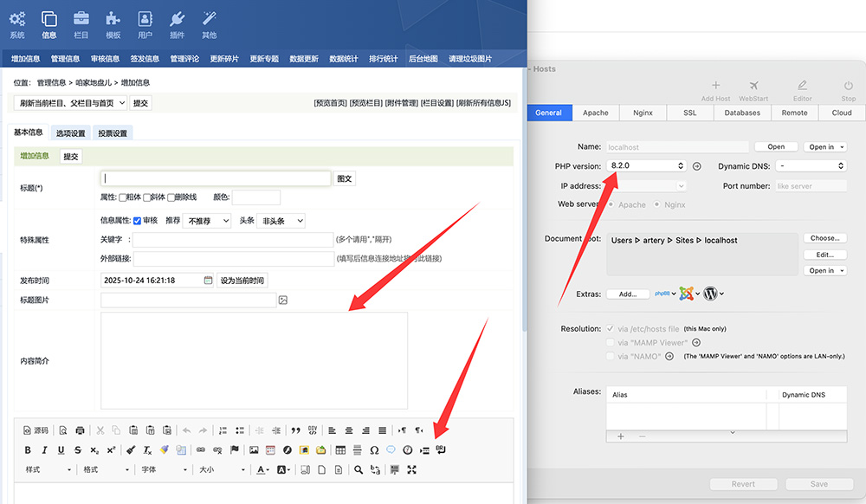Click the Omega special character icon
The width and height of the screenshot is (866, 504).
pyautogui.click(x=374, y=450)
